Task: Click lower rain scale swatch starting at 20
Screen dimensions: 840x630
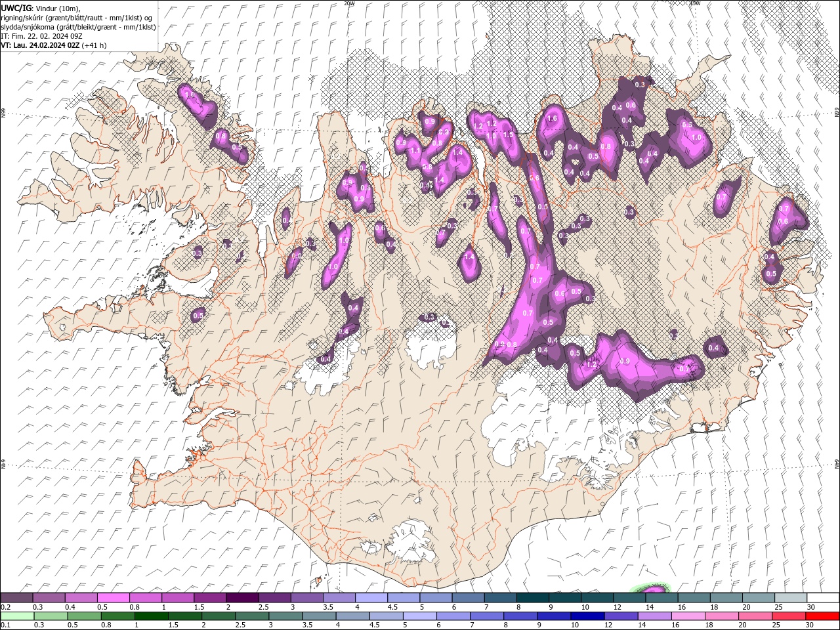Action: [755, 616]
